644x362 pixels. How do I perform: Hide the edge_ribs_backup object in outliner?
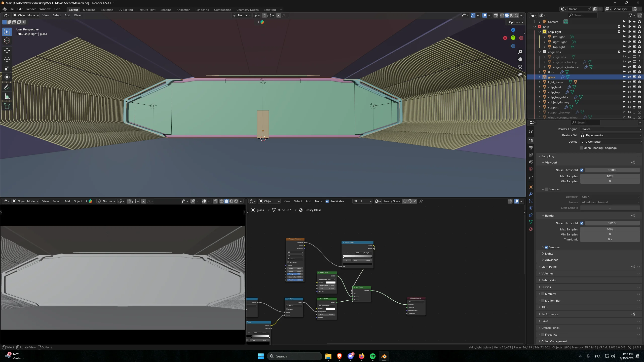(x=629, y=62)
